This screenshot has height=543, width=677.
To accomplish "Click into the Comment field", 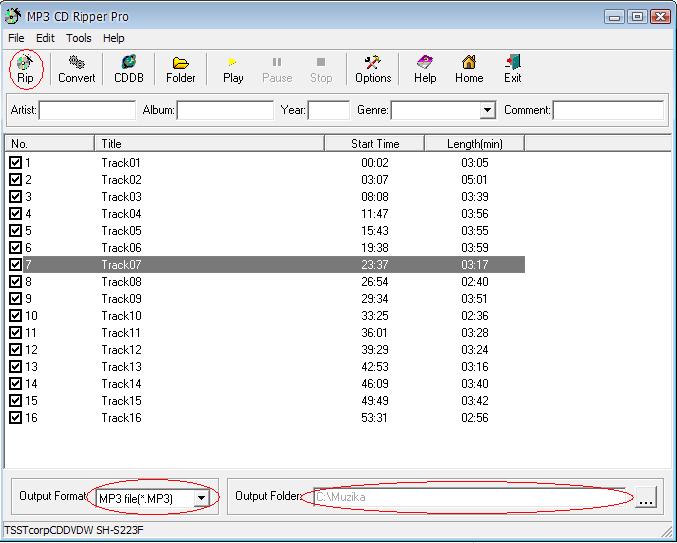I will coord(608,110).
